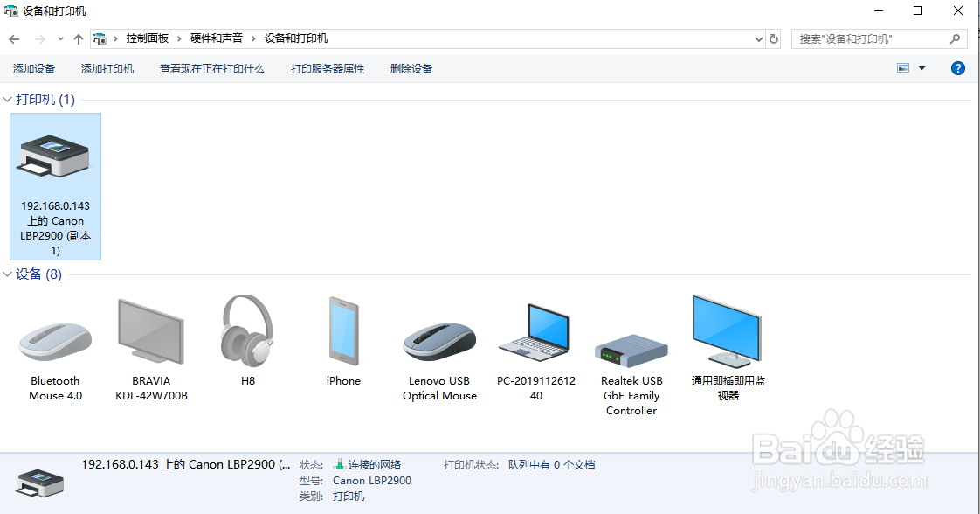Click the 设备 (8) group header text
This screenshot has width=980, height=514.
click(38, 274)
